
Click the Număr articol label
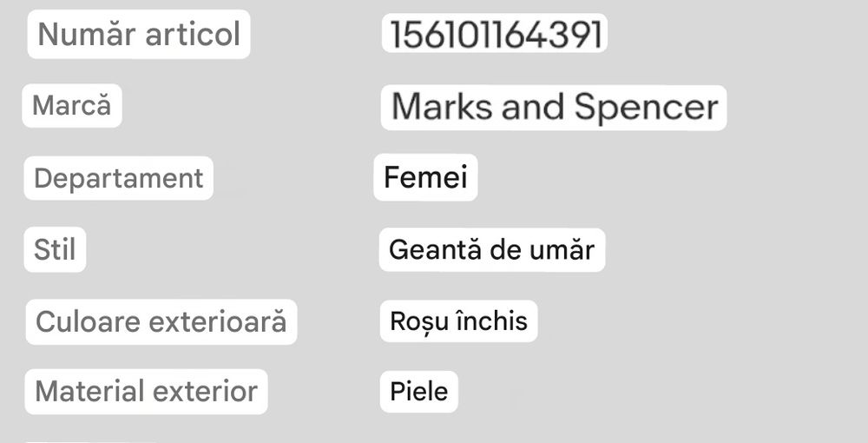tap(138, 35)
